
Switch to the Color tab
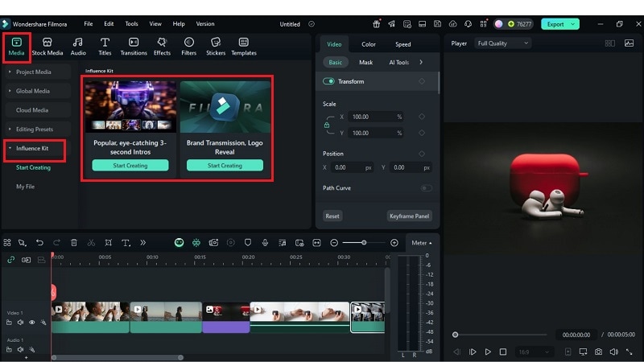click(x=369, y=44)
